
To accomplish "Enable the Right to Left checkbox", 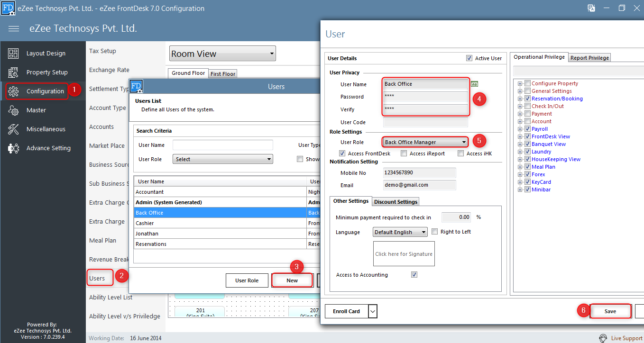I will (x=434, y=232).
